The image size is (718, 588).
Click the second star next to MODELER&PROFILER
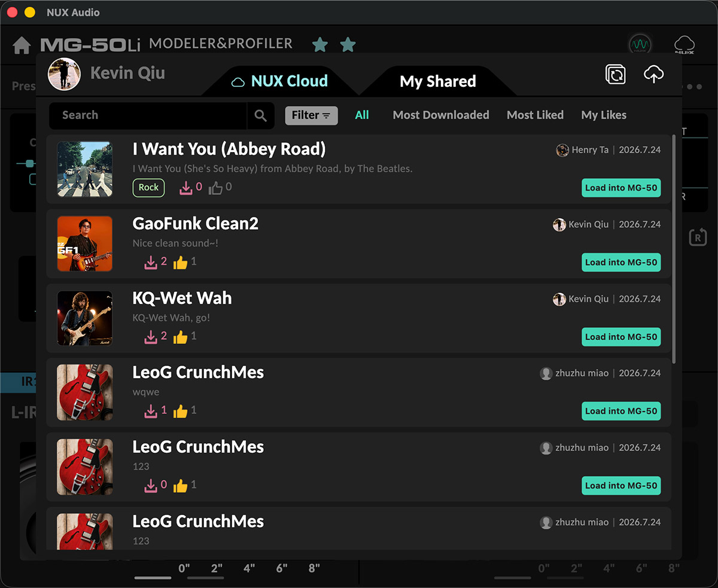pyautogui.click(x=348, y=44)
